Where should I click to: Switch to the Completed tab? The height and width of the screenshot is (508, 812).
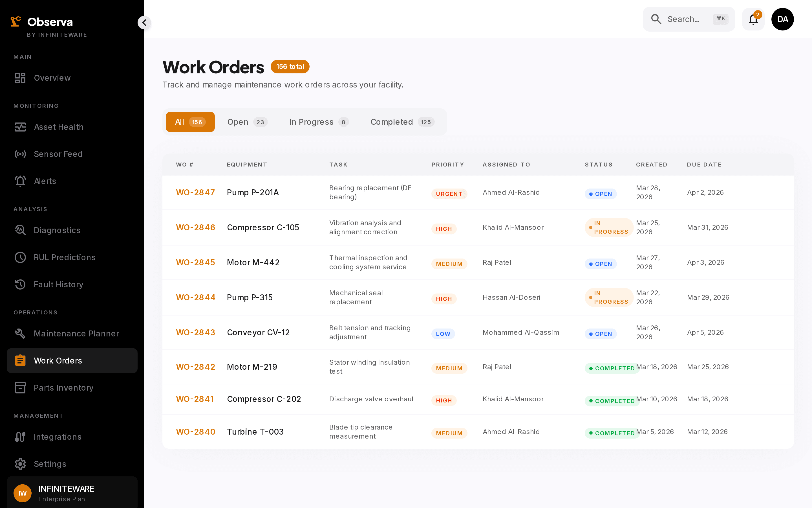click(x=402, y=122)
